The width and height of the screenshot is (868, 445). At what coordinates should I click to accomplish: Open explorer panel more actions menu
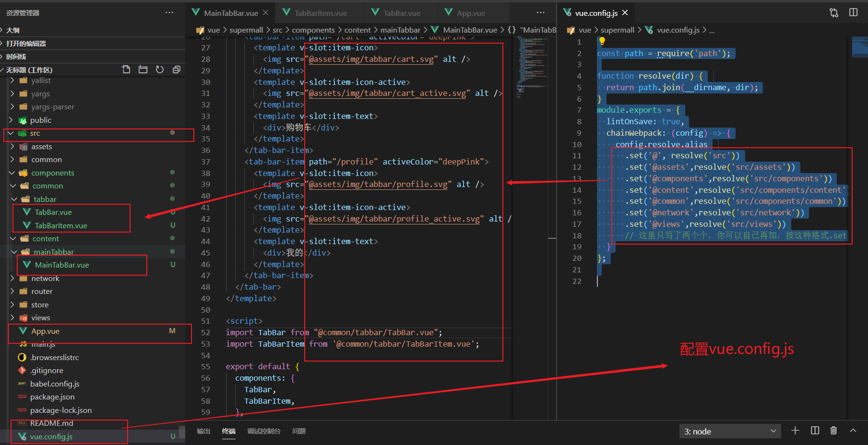tap(169, 12)
